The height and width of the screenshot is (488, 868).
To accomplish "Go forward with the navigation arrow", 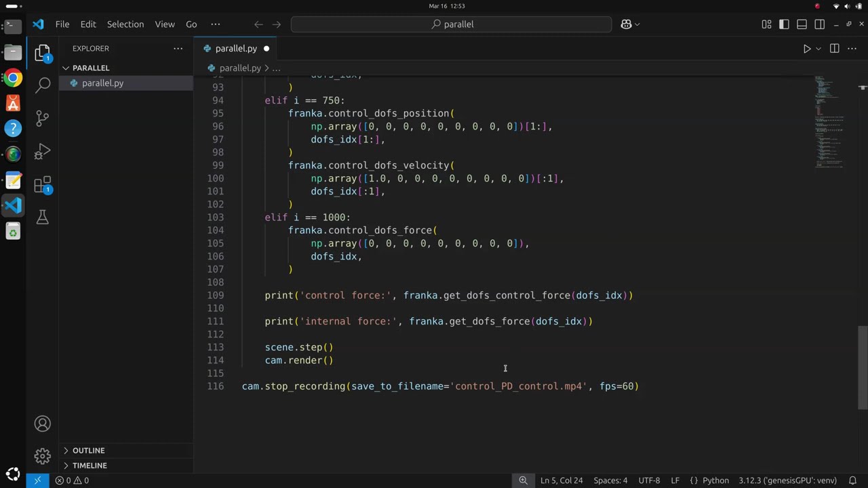I will [277, 24].
